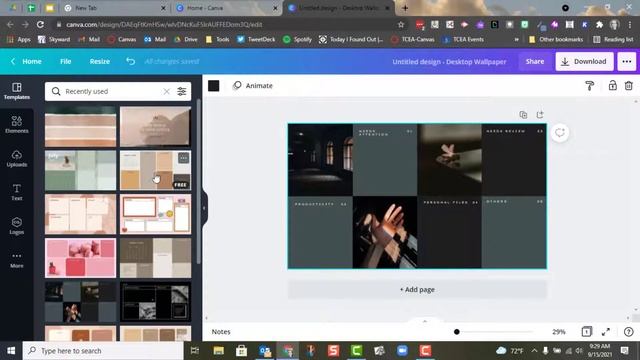Screen dimensions: 640x360
Task: Collapse the side panel handle
Action: click(x=204, y=208)
